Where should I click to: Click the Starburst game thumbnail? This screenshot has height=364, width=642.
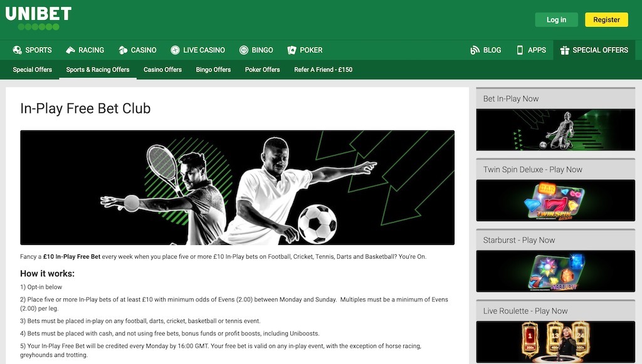pos(555,271)
